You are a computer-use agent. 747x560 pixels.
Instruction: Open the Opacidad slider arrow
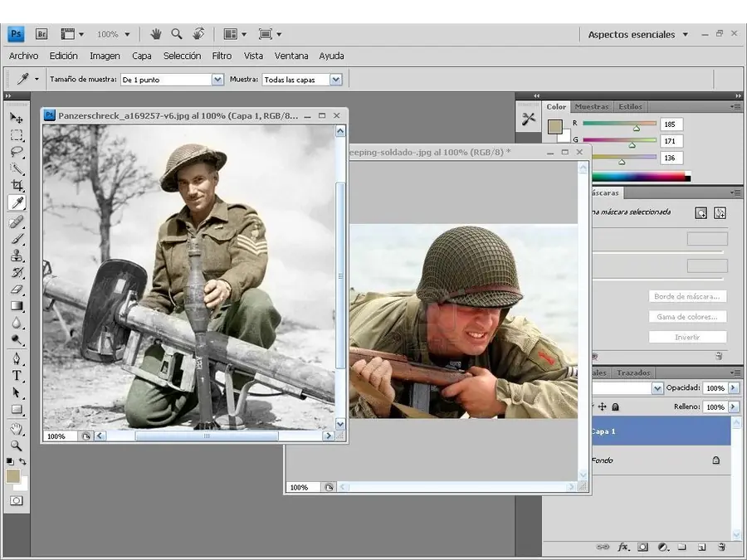pos(733,388)
